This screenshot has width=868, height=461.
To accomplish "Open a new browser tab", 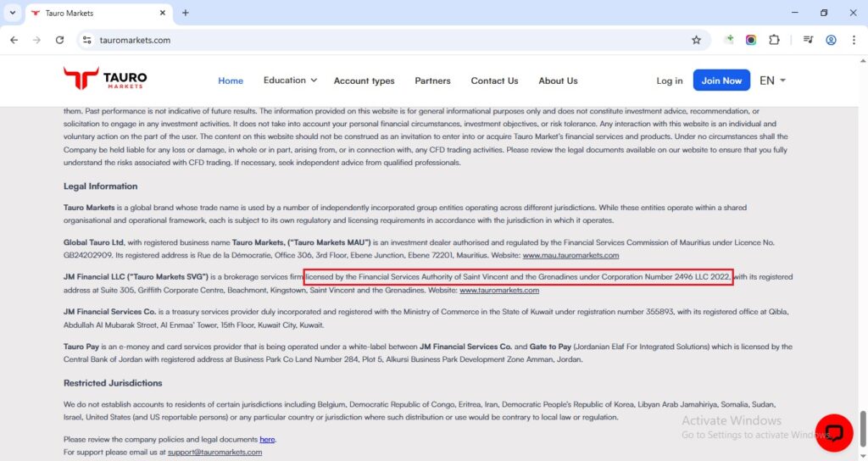I will point(186,13).
